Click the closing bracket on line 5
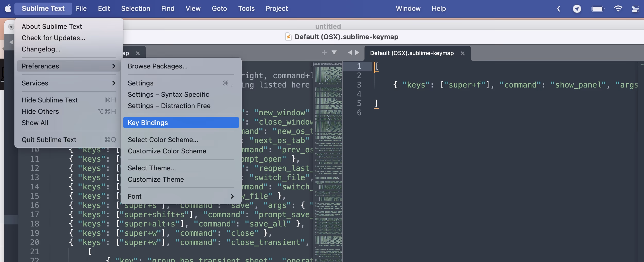 coord(376,103)
